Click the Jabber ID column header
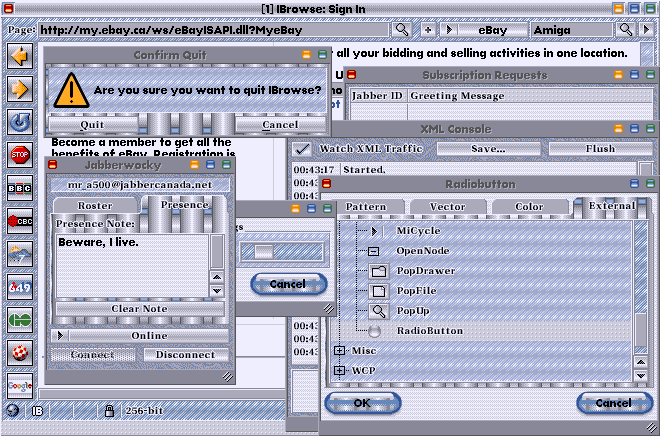The image size is (660, 436). [x=377, y=96]
